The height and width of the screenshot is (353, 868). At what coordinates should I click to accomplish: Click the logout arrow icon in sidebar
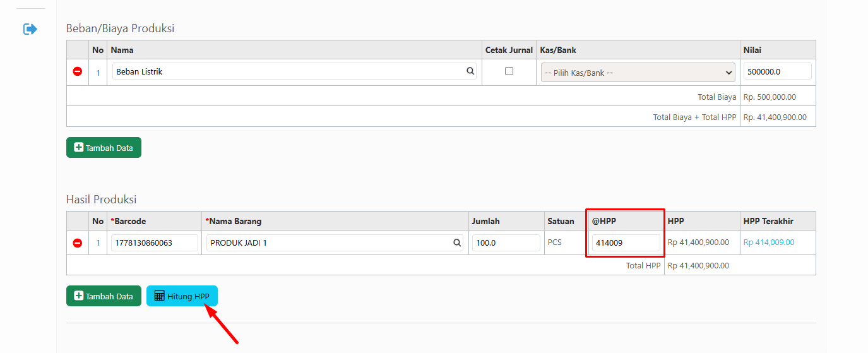(x=30, y=29)
